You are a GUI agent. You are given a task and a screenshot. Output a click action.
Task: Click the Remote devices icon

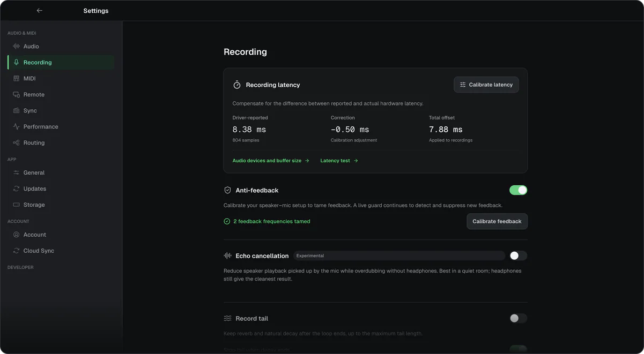(16, 95)
